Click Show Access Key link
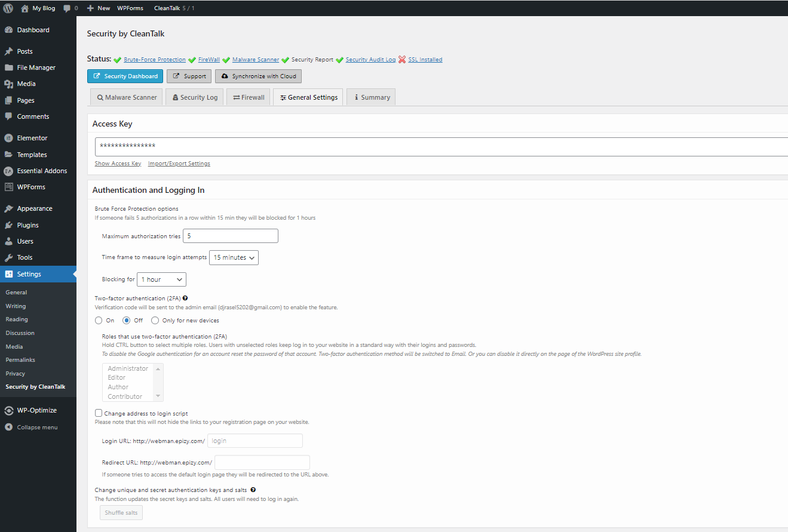 click(118, 164)
